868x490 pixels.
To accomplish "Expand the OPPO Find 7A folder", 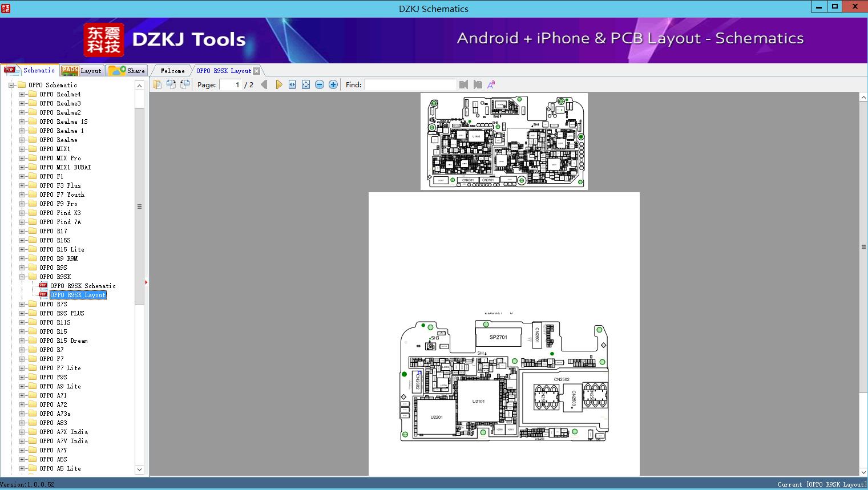I will tap(22, 222).
